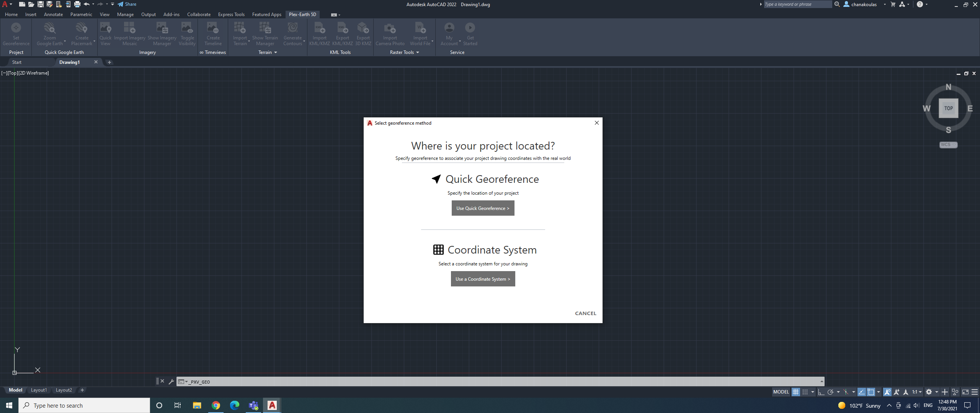Click the Drawing1 document tab
This screenshot has width=980, height=413.
coord(69,62)
